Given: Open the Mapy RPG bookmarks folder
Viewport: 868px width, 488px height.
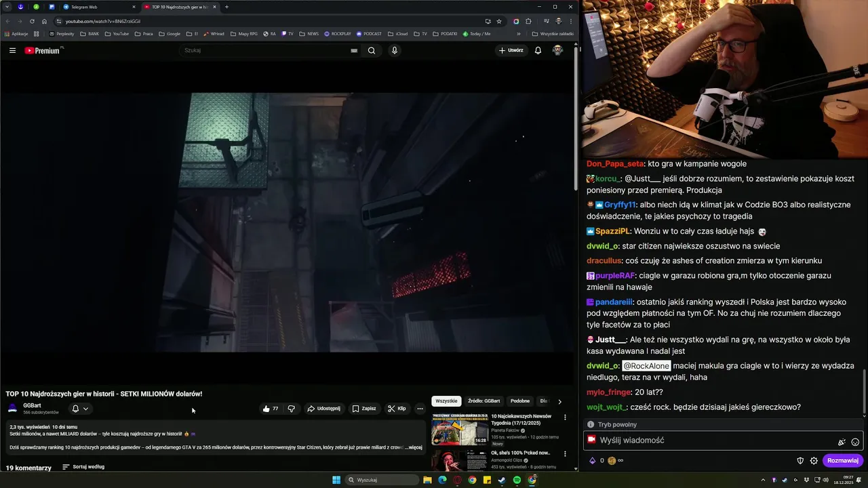Looking at the screenshot, I should tap(244, 33).
